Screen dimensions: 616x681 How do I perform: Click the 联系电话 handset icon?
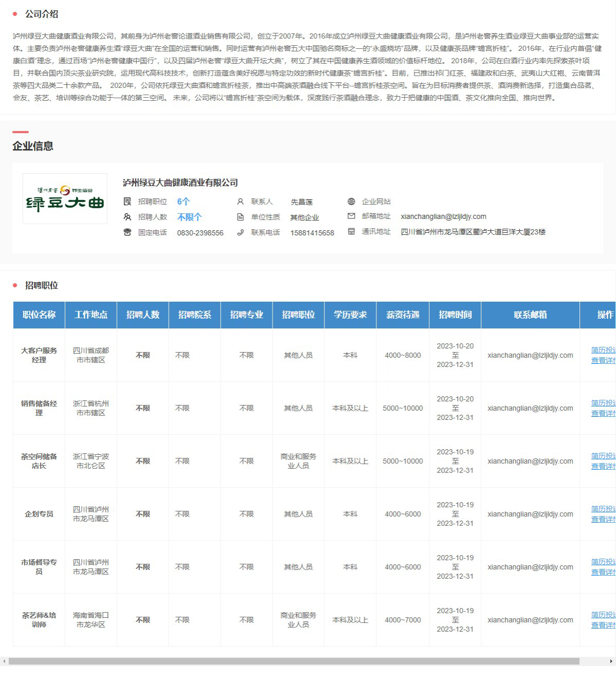(x=240, y=232)
